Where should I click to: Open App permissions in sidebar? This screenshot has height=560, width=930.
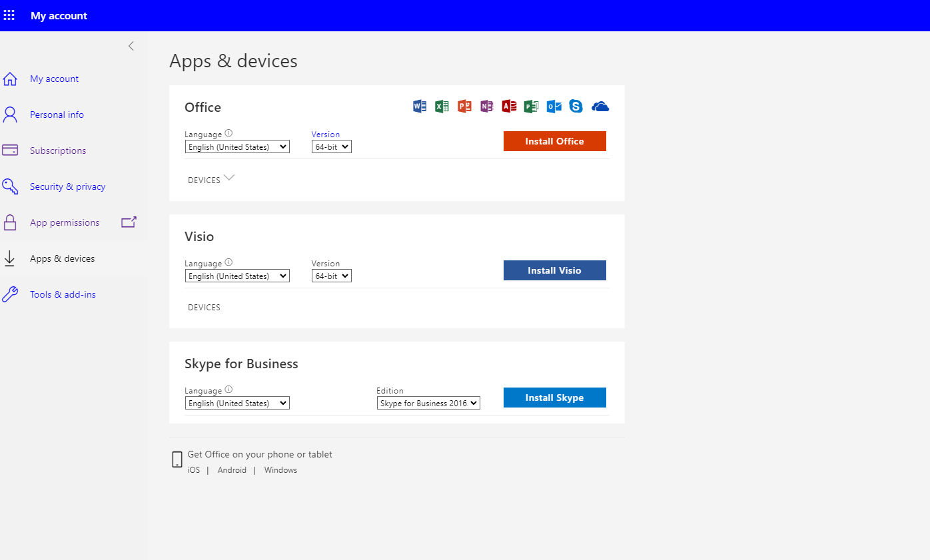click(x=65, y=222)
